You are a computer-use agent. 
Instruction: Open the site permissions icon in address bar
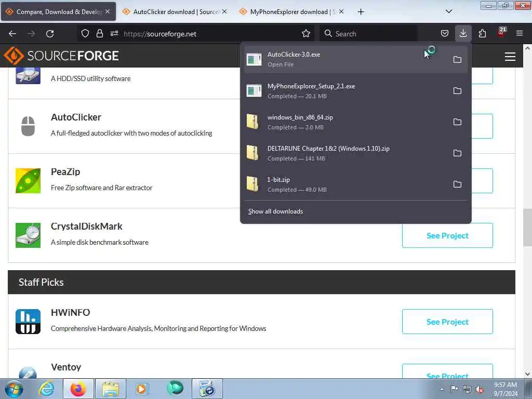[x=114, y=33]
